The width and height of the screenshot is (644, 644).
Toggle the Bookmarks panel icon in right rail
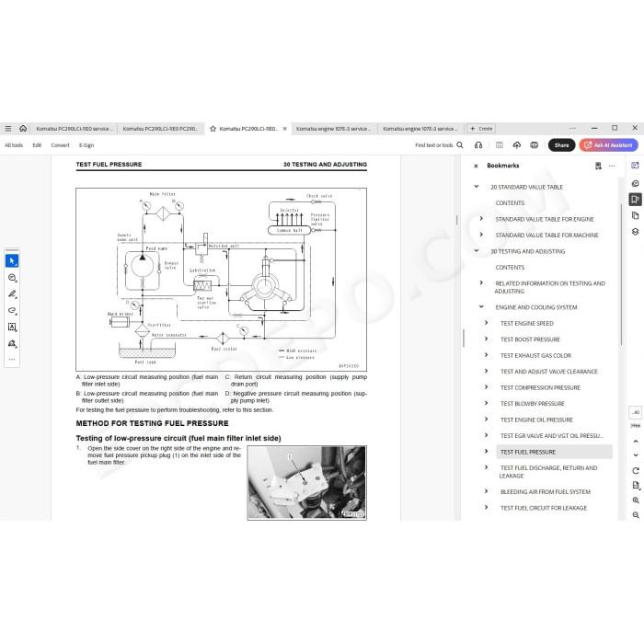[x=635, y=200]
